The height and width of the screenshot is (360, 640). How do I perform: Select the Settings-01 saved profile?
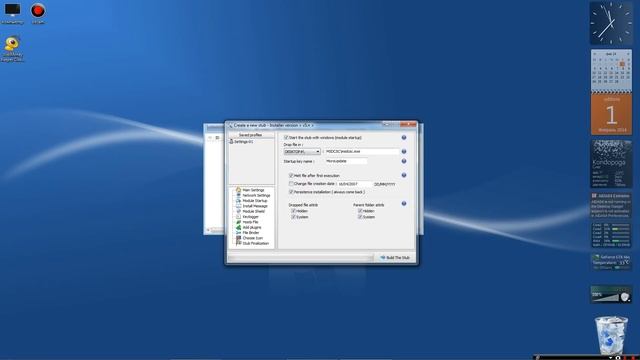coord(241,142)
